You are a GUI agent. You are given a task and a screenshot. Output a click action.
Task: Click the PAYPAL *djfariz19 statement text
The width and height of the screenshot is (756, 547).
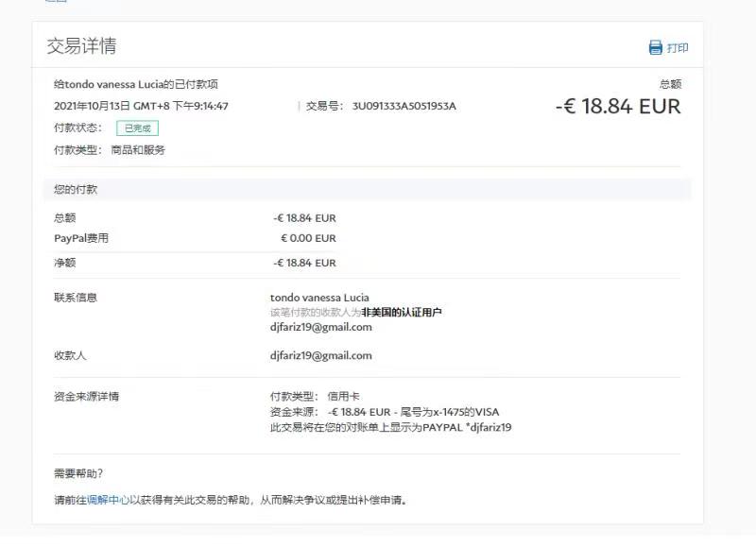tap(468, 427)
